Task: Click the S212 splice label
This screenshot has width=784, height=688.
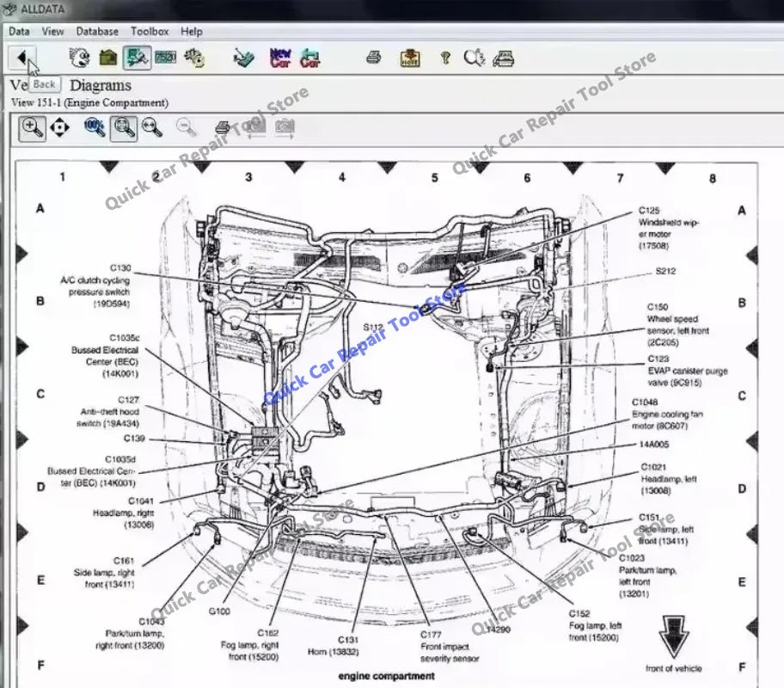Action: 665,271
